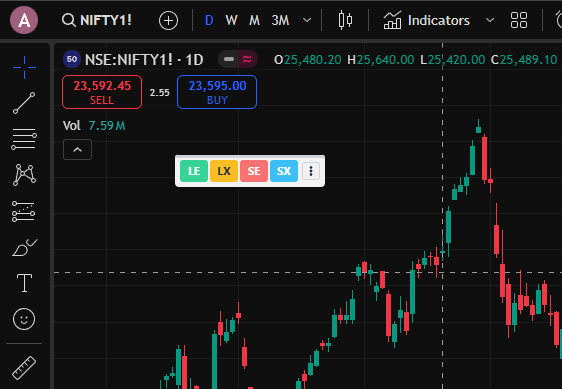The width and height of the screenshot is (562, 389).
Task: Click the Vol 7.59 M indicator label
Action: point(94,126)
